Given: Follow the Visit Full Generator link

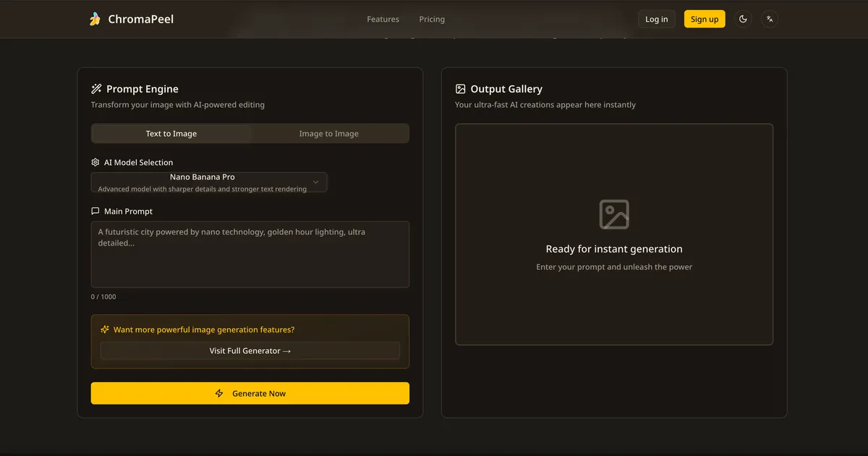Looking at the screenshot, I should [250, 351].
